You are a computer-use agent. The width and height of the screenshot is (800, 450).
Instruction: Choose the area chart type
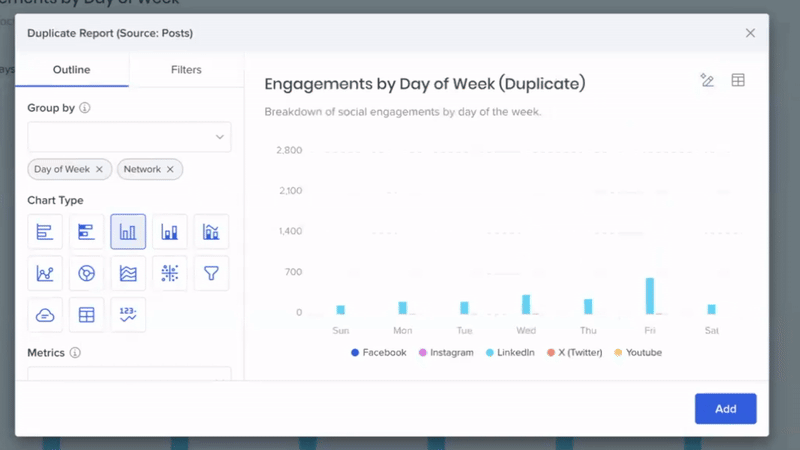coord(128,273)
